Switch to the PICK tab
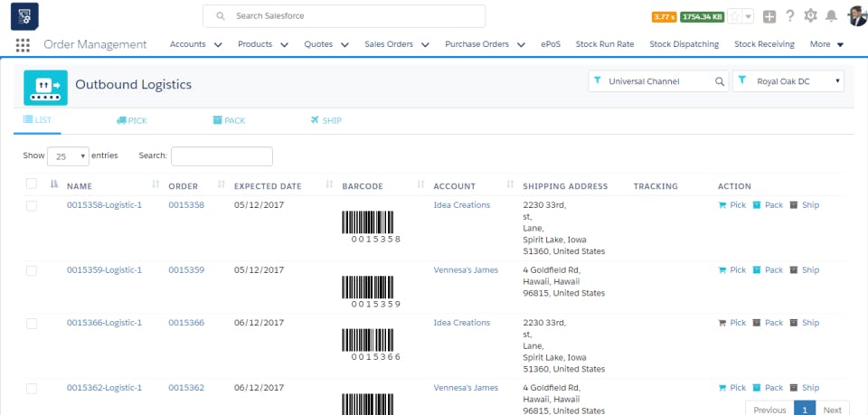Image resolution: width=868 pixels, height=415 pixels. coord(132,120)
